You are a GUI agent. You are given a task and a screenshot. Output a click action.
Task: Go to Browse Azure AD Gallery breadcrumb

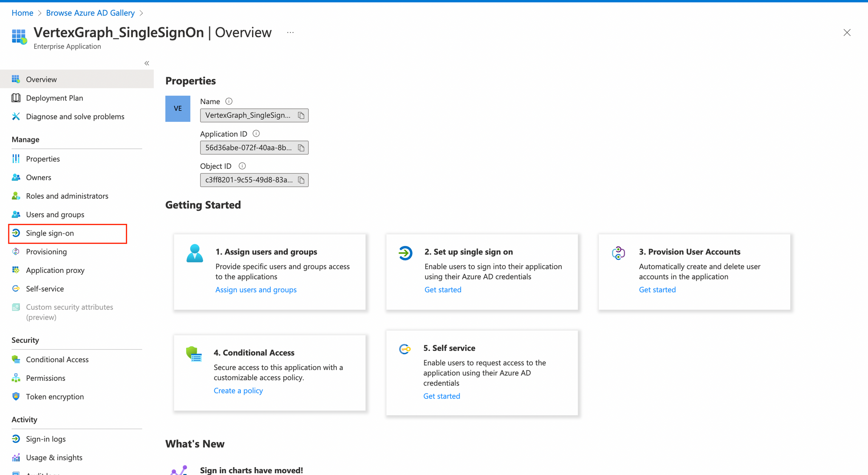pyautogui.click(x=90, y=13)
